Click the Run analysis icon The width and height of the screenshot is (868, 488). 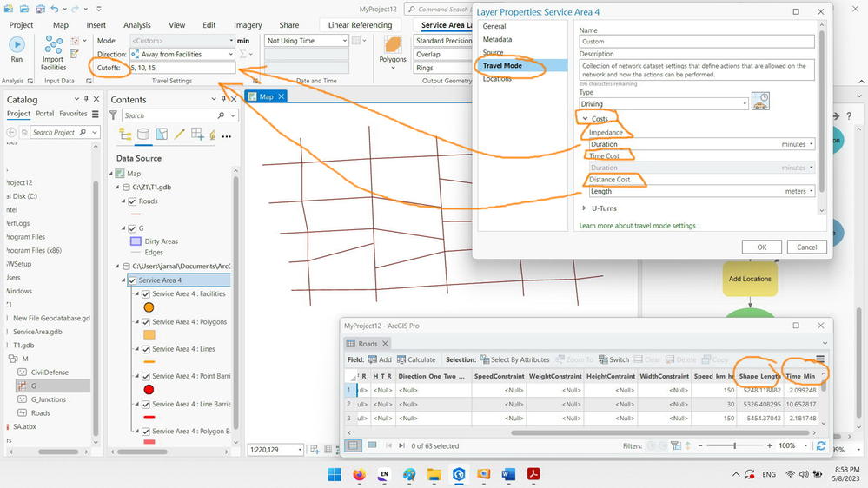(x=17, y=44)
